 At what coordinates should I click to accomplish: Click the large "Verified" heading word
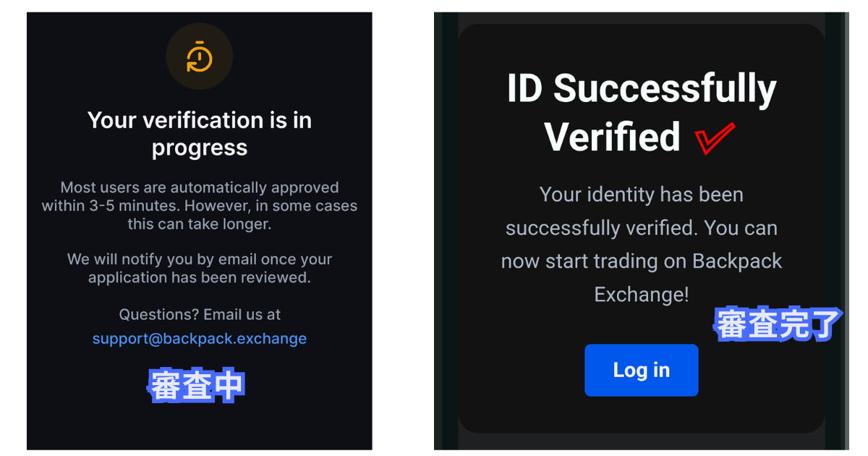(613, 138)
